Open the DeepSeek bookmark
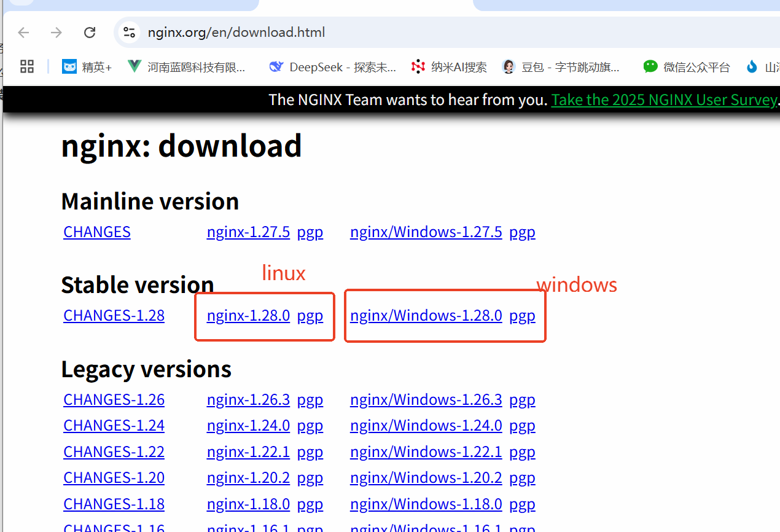 332,67
